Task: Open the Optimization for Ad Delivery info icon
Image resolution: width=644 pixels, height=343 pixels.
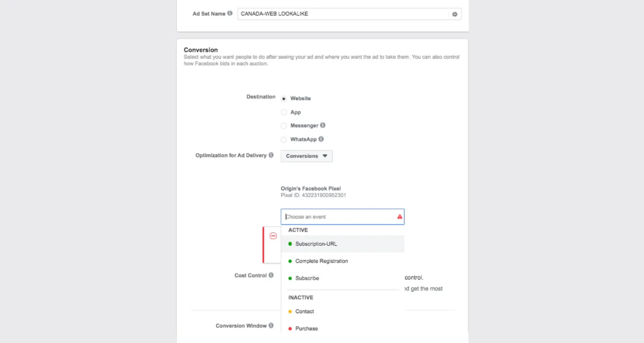Action: tap(272, 155)
